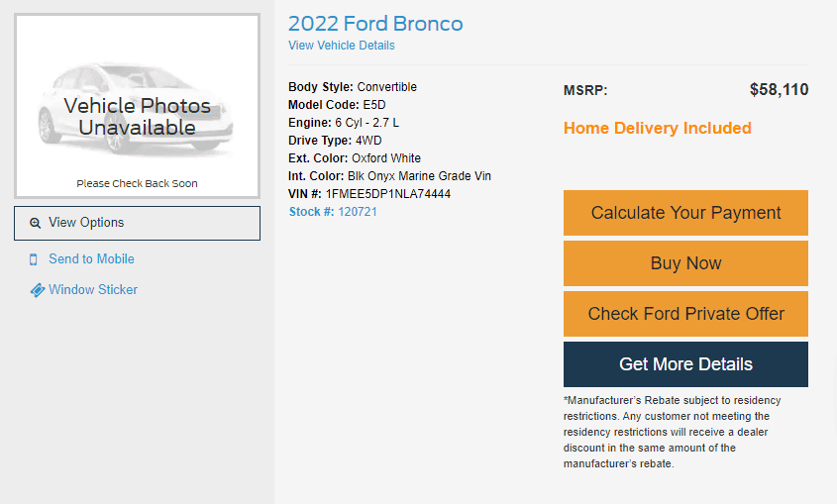Click View Vehicle Details link
Screen dimensions: 837x504
[342, 46]
